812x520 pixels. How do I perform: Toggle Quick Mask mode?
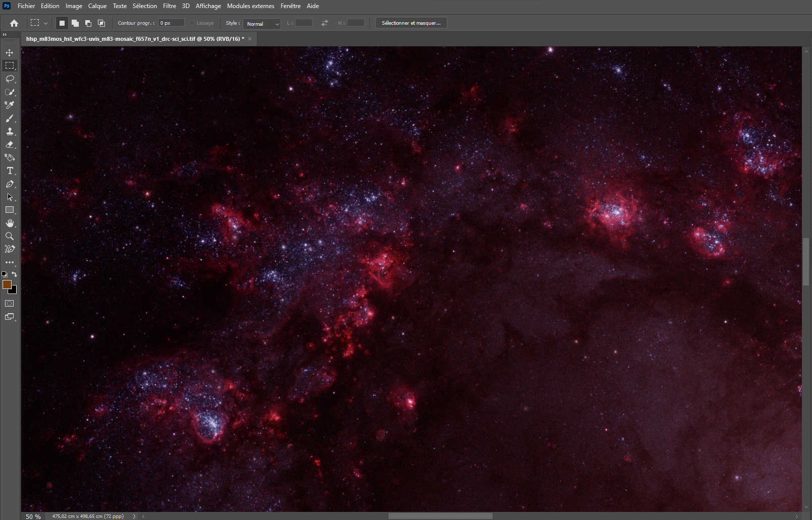[10, 304]
